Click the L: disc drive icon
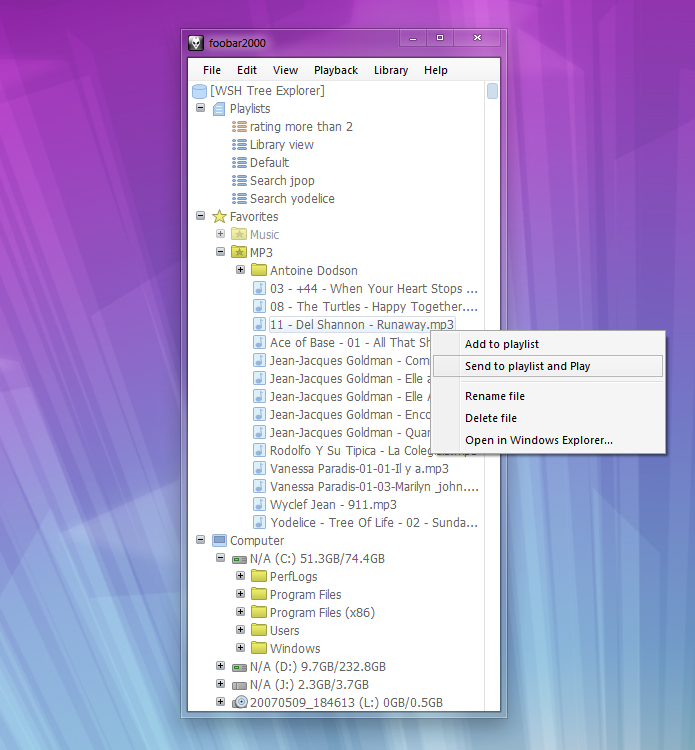Viewport: 695px width, 750px height. 240,702
